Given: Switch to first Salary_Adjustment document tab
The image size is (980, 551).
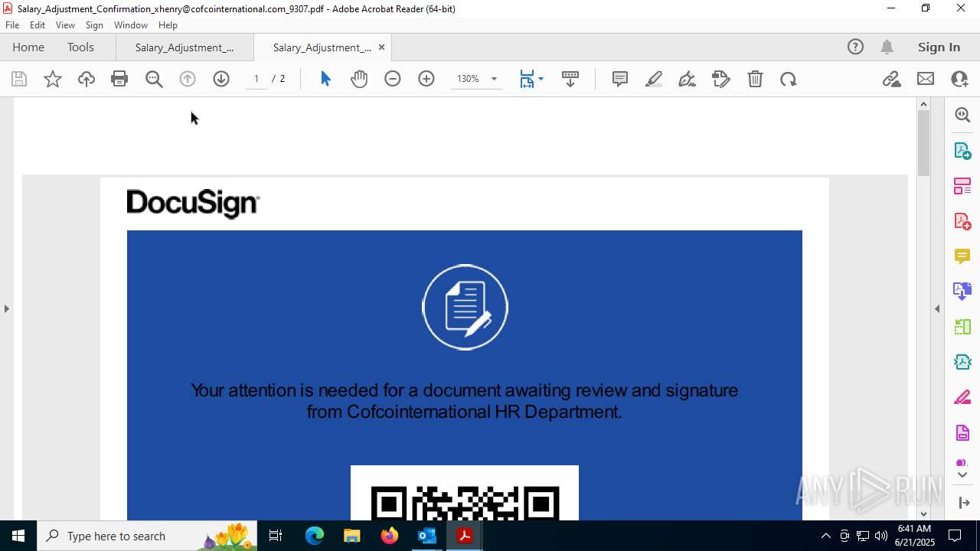Looking at the screenshot, I should coord(185,47).
